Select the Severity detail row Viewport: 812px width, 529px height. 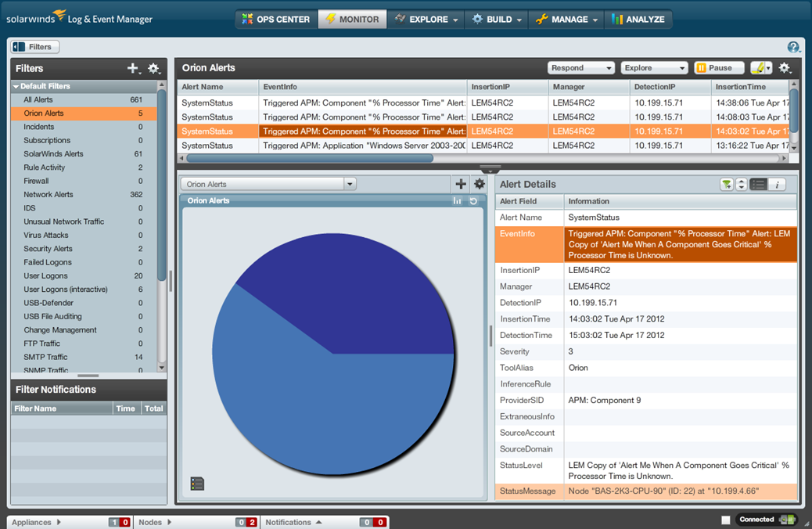646,351
